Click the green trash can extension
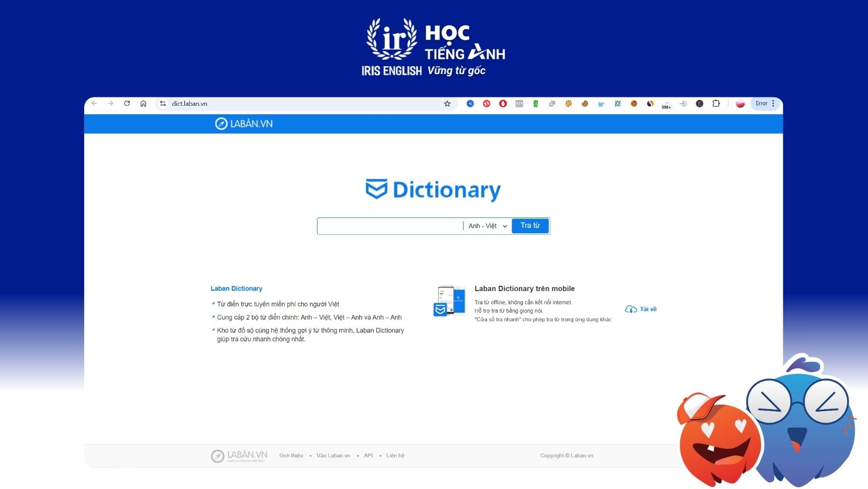This screenshot has width=868, height=489. click(536, 104)
